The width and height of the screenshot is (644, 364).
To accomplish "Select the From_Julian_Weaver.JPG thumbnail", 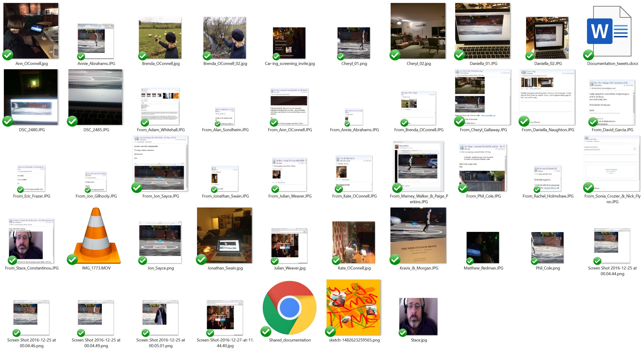I will [289, 174].
